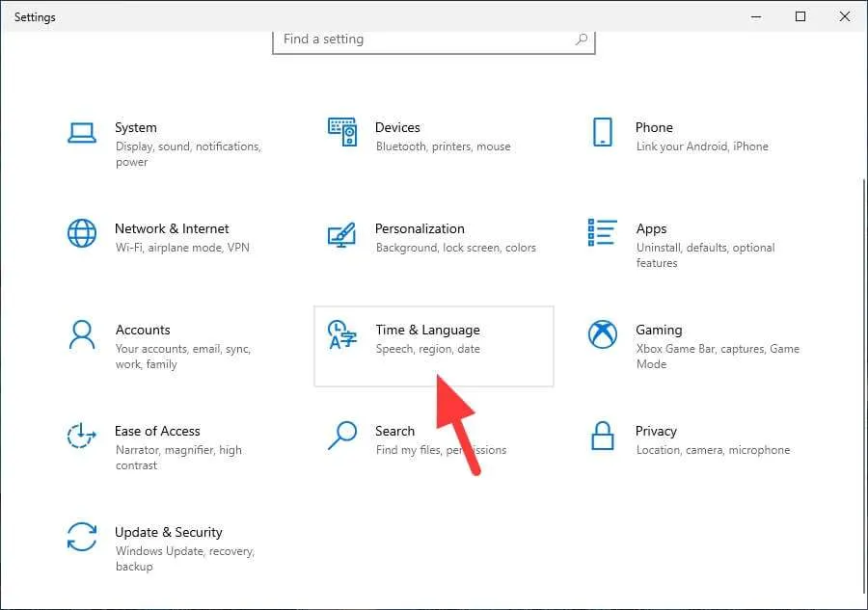Viewport: 868px width, 610px height.
Task: Click 'Windows Update, recovery, backup' description
Action: pos(185,559)
